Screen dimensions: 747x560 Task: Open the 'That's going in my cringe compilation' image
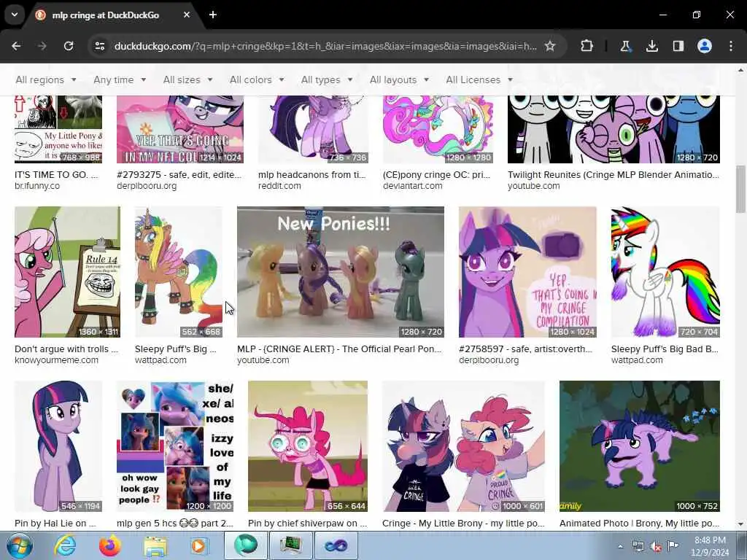click(527, 272)
